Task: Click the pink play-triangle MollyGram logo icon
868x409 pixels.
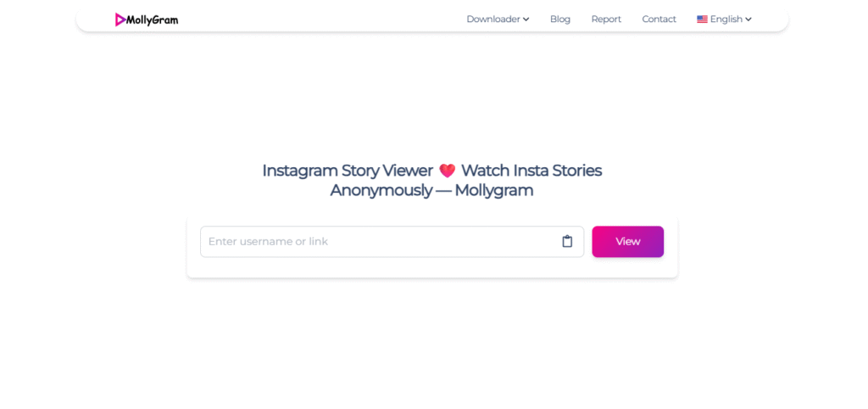Action: point(120,20)
